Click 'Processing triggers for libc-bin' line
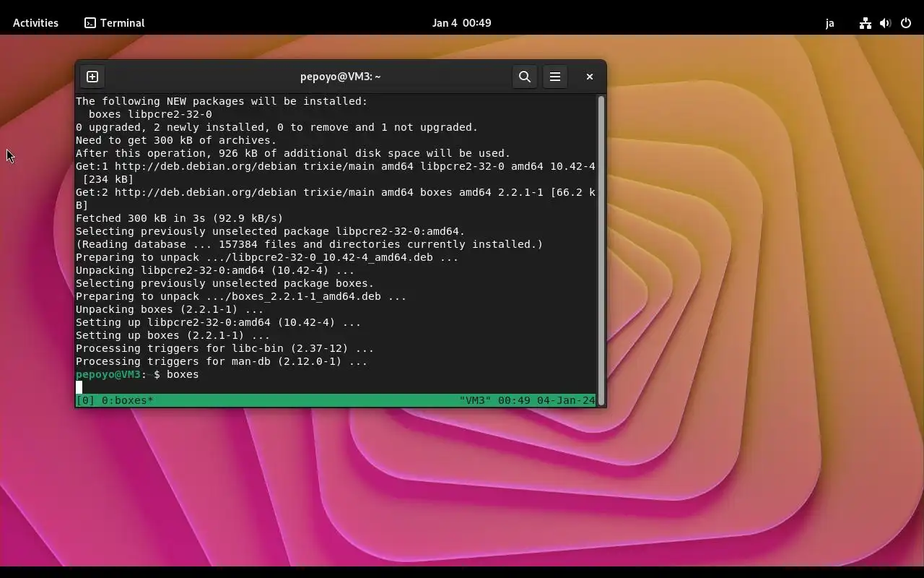Screen dimensions: 924x578 [225, 348]
